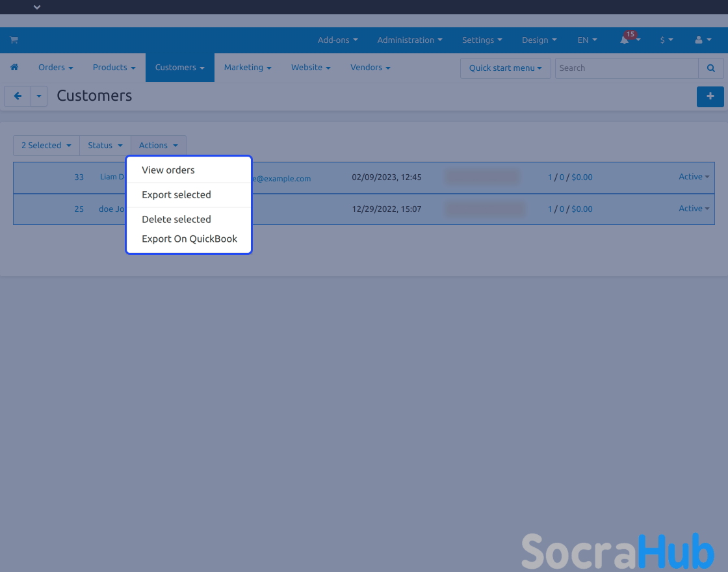Expand Active status for customer 33
The image size is (728, 572).
click(x=694, y=177)
